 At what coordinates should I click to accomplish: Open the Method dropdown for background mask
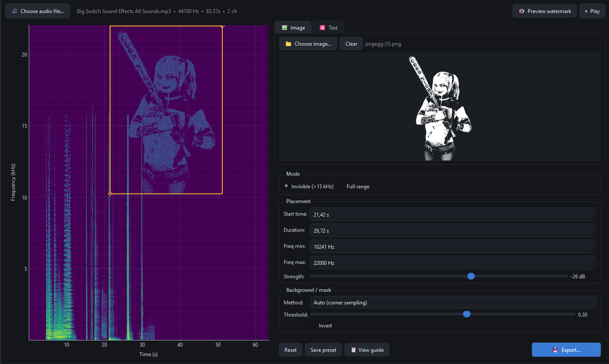(452, 302)
